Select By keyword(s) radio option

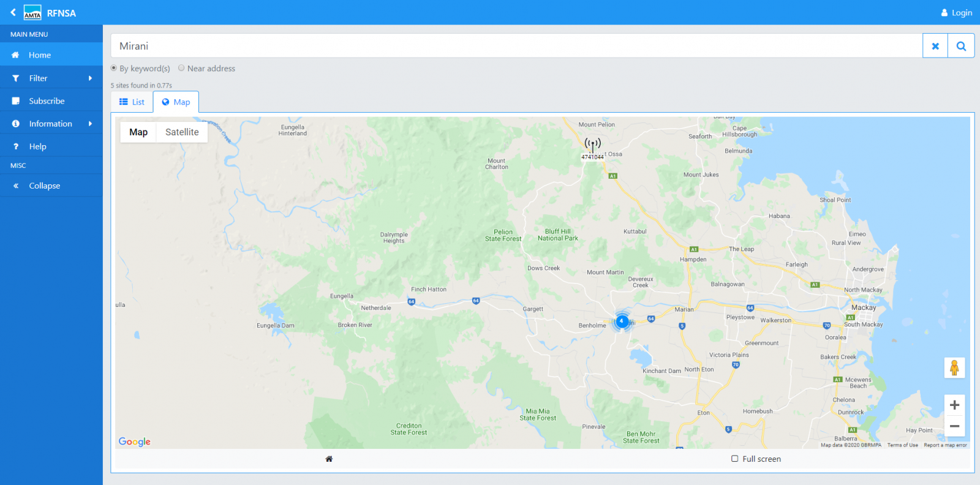coord(113,68)
